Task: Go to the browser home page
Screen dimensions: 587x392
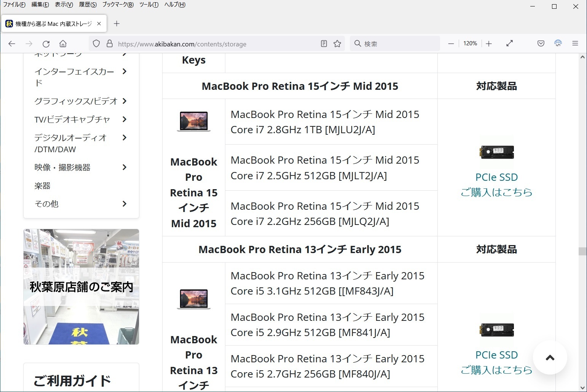Action: click(63, 44)
